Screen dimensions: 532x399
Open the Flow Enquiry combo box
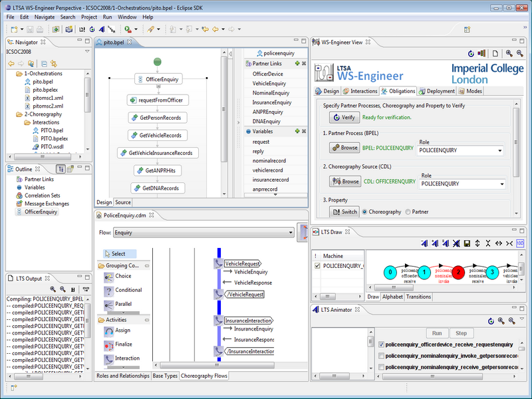click(203, 233)
